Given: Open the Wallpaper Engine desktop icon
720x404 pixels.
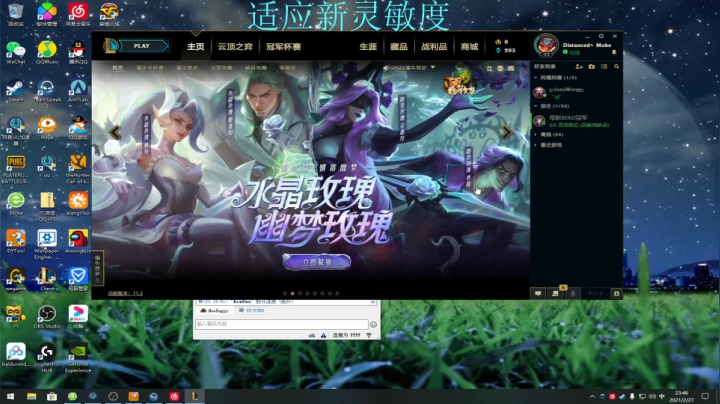Looking at the screenshot, I should click(x=47, y=244).
